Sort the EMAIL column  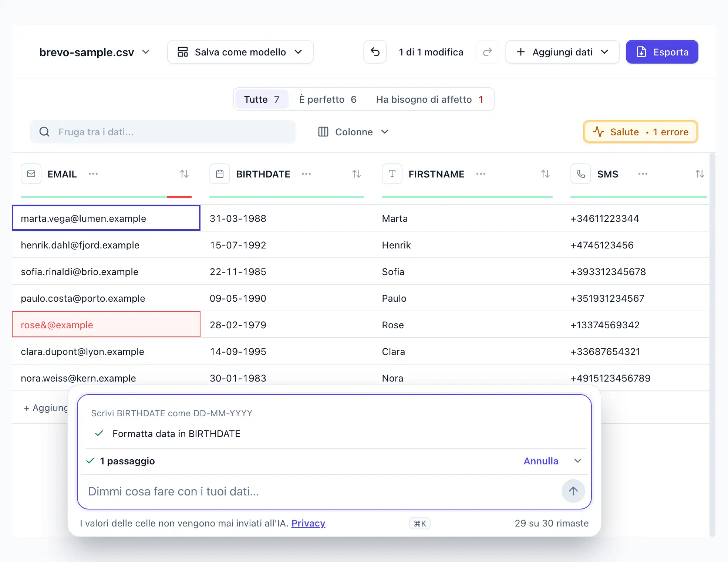[x=184, y=174]
